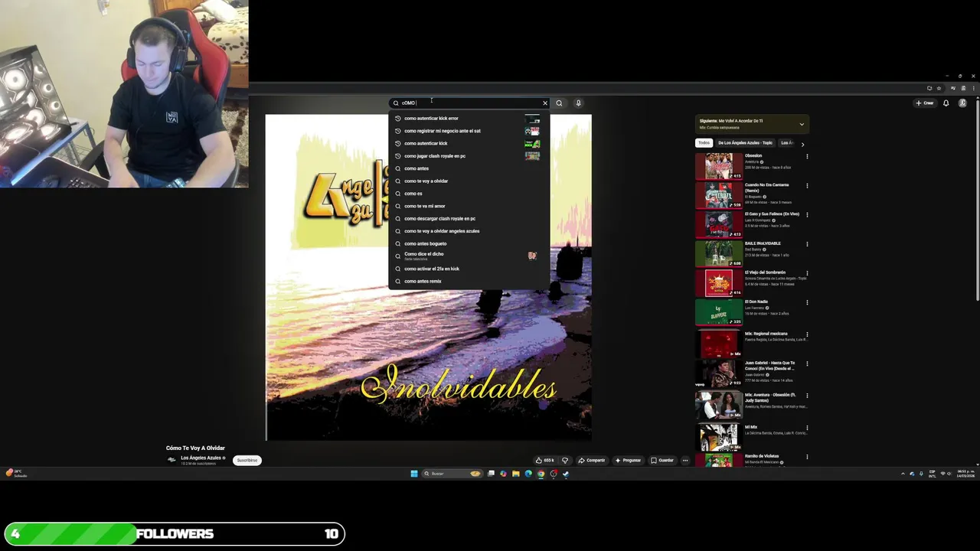The width and height of the screenshot is (980, 551).
Task: Share the video with Compartir
Action: (592, 461)
